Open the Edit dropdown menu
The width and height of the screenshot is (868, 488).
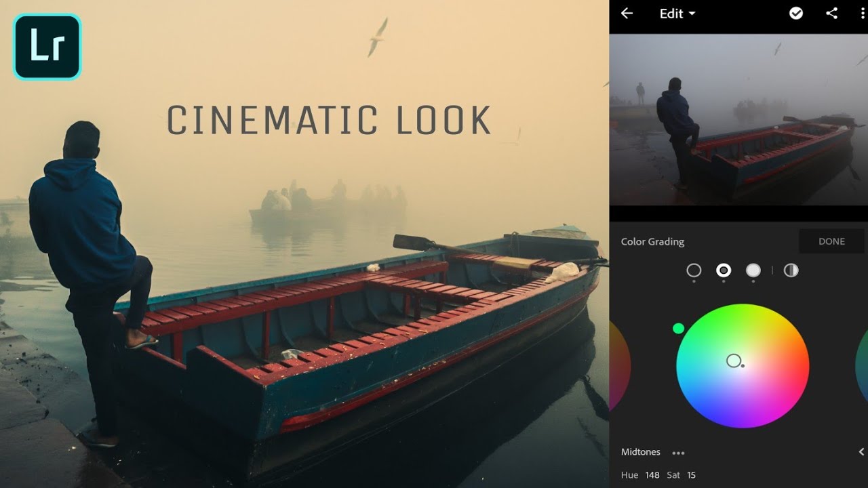pos(677,14)
